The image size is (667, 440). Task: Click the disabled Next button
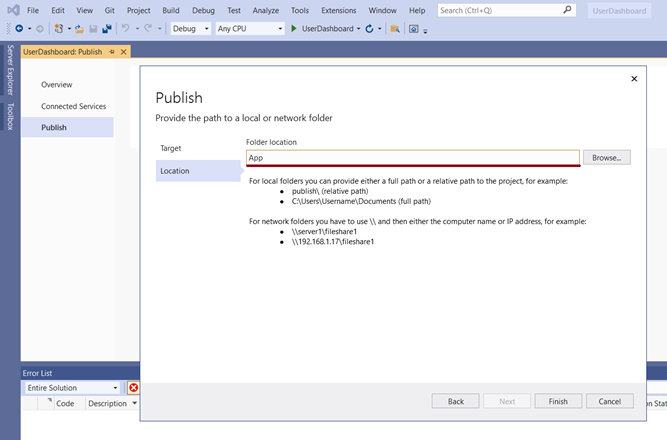[x=507, y=401]
